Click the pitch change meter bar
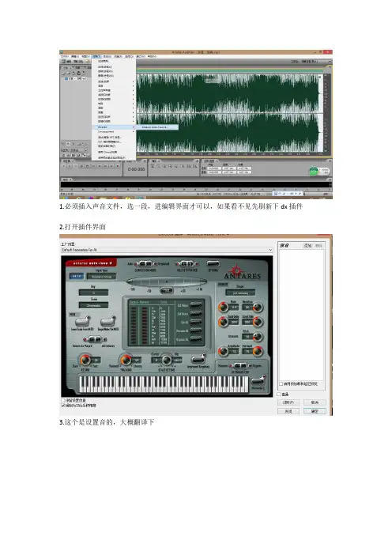The width and height of the screenshot is (392, 555). (167, 281)
